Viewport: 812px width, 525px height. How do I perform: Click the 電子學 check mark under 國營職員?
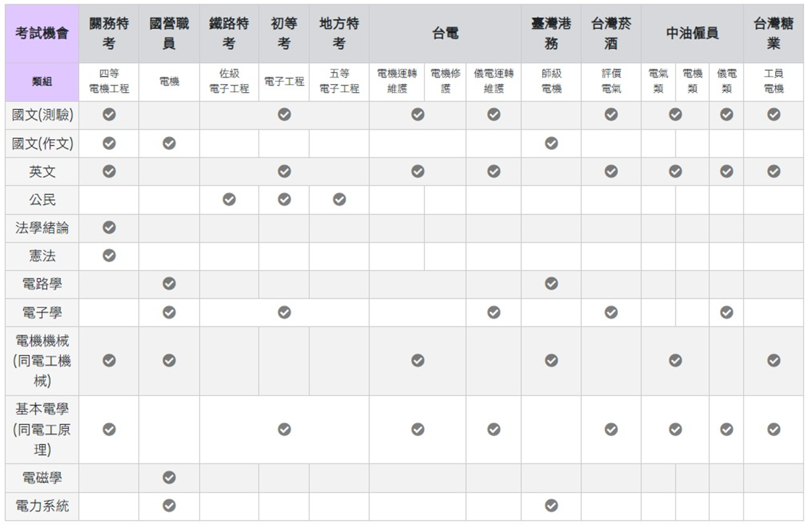[x=169, y=313]
